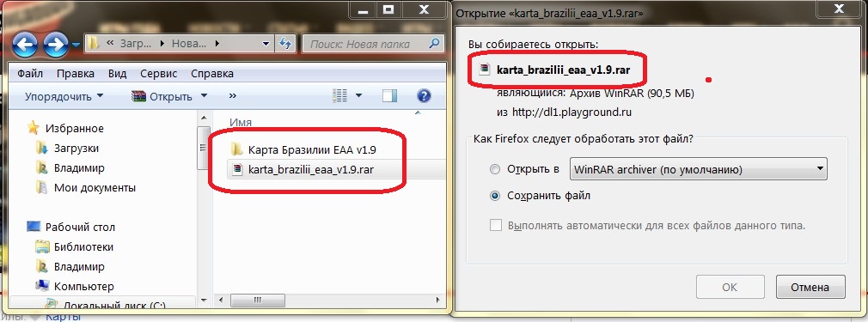Screen dimensions: 868x322
Task: Go back in Explorer window
Action: [x=24, y=45]
